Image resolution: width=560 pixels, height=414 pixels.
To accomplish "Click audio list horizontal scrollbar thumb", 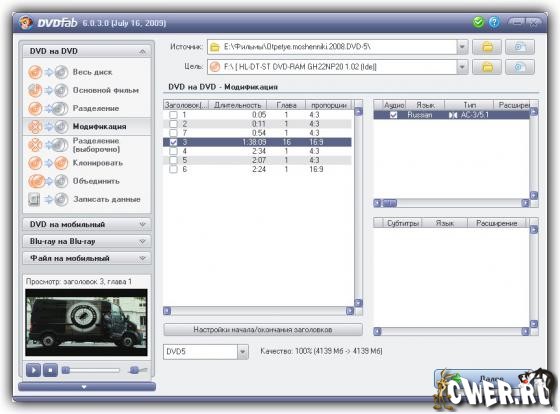I will click(389, 203).
